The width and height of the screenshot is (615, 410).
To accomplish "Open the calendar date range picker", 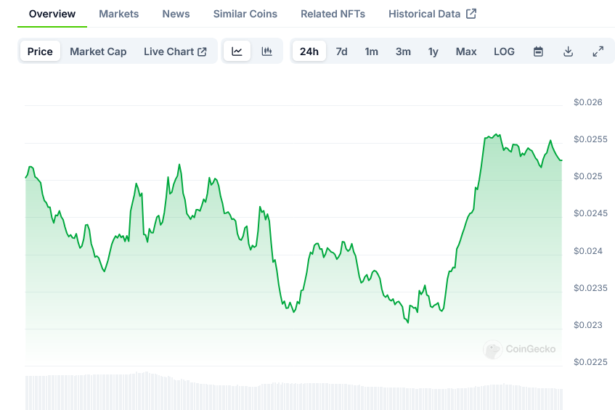I will tap(538, 51).
